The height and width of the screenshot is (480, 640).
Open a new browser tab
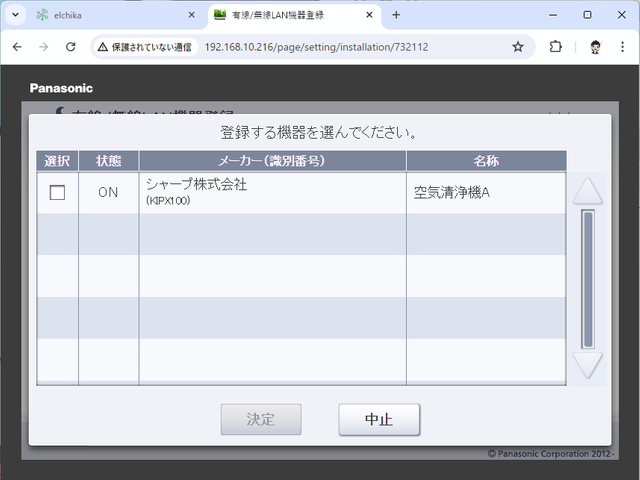(x=396, y=15)
